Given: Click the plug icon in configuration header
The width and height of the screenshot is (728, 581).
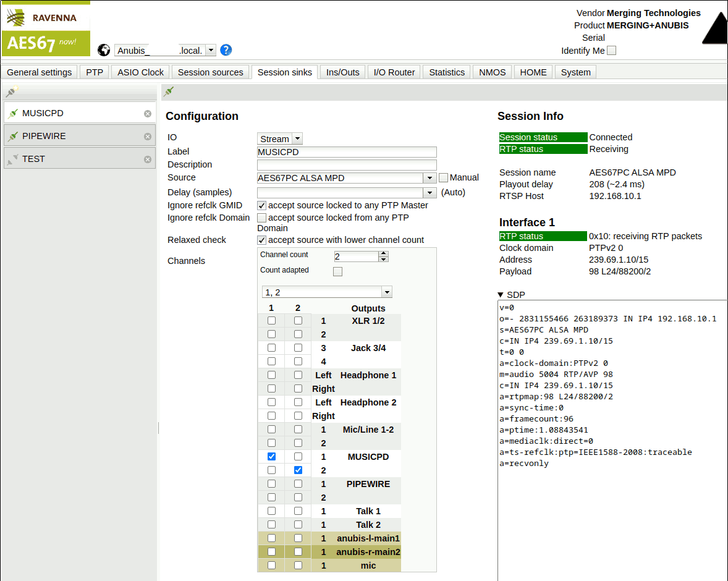Looking at the screenshot, I should (x=169, y=91).
